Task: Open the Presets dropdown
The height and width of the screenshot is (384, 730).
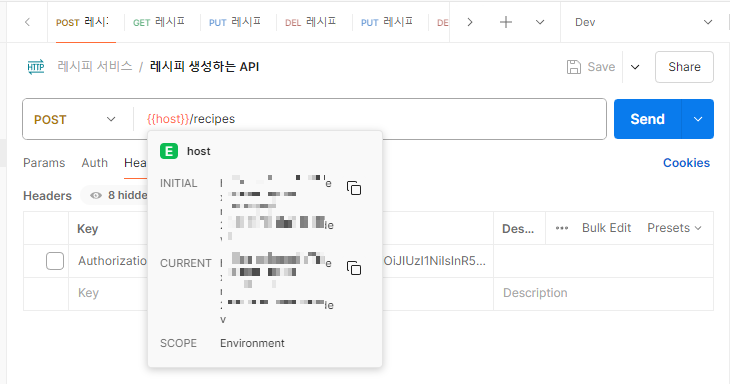Action: click(674, 228)
